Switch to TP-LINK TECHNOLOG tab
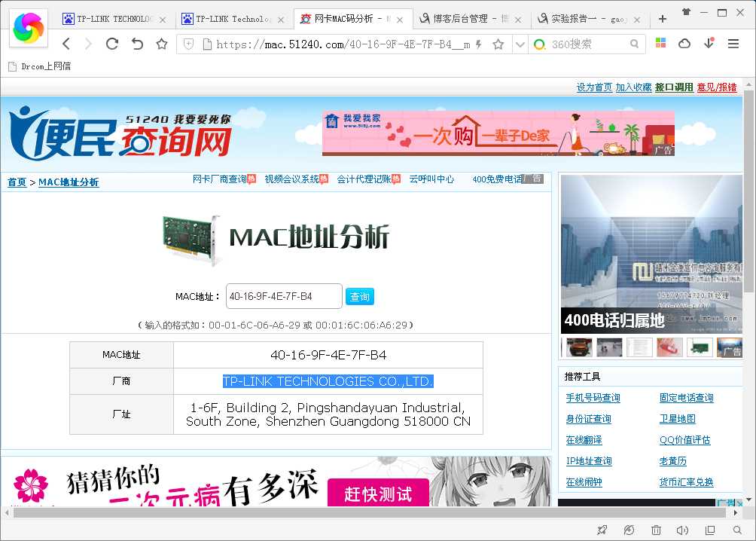756x541 pixels. [114, 19]
